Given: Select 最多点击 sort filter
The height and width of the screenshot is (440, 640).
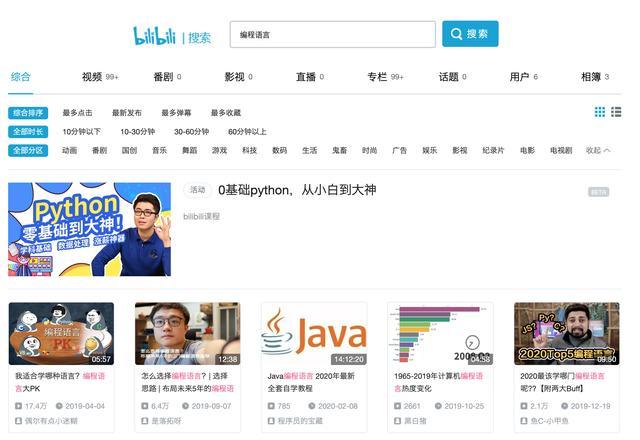Looking at the screenshot, I should [77, 113].
